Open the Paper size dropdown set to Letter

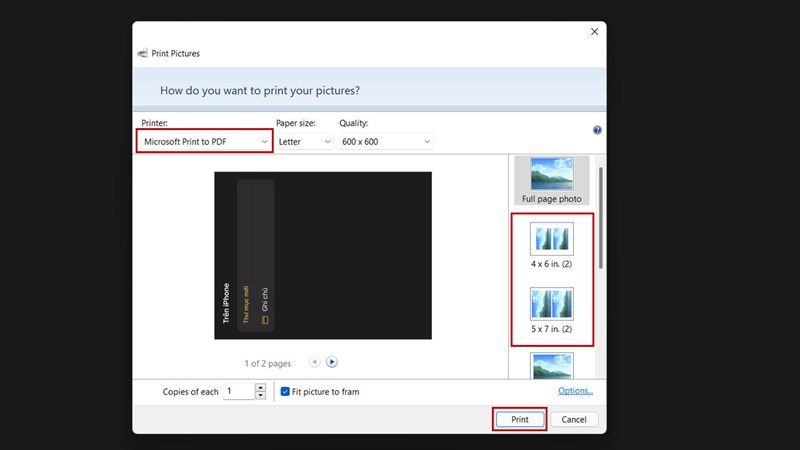305,141
